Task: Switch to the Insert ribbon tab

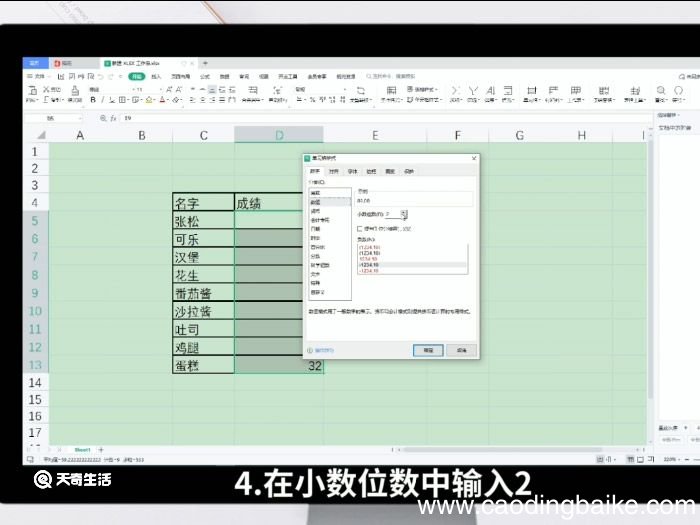Action: coord(156,76)
